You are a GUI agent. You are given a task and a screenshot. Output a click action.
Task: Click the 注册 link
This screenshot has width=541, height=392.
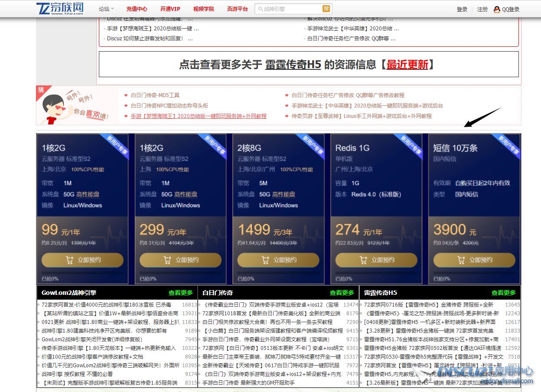click(482, 9)
